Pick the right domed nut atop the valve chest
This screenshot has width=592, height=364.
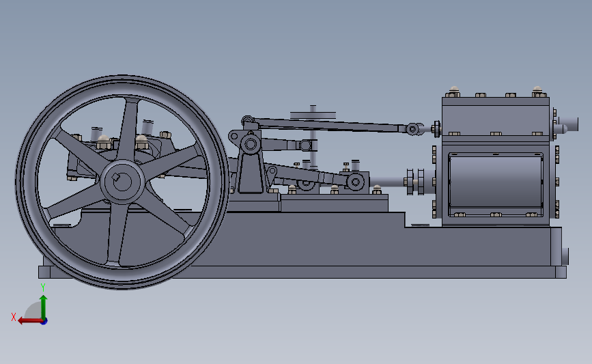(x=537, y=92)
